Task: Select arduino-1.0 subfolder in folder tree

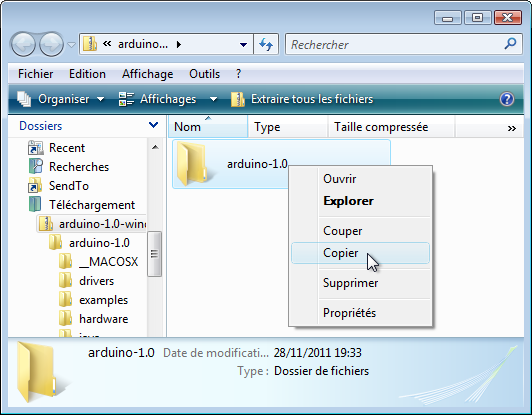Action: tap(99, 243)
